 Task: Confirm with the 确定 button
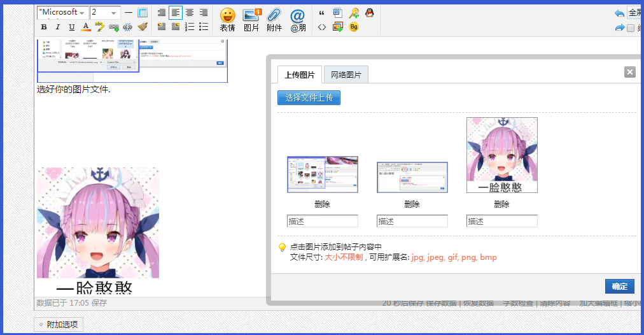pyautogui.click(x=619, y=287)
